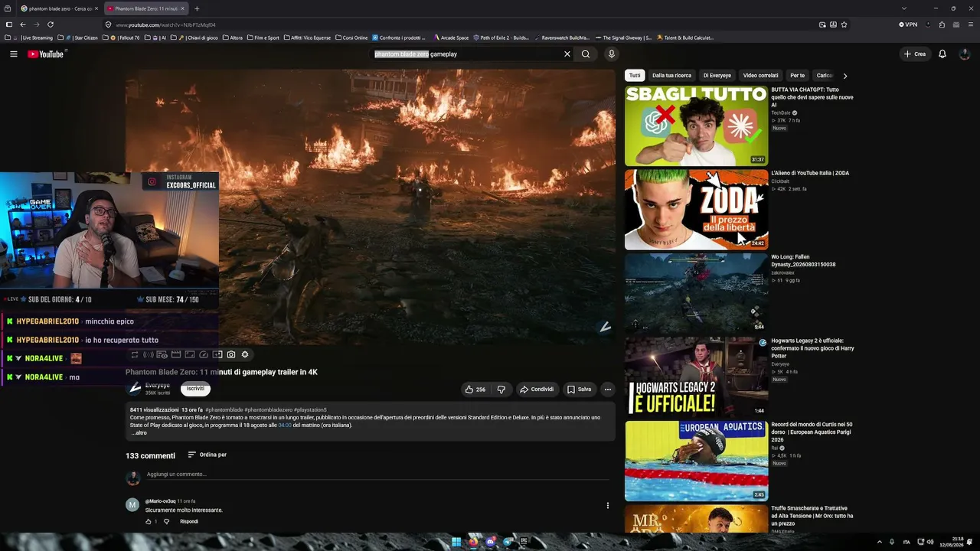Clear the YouTube search box text
The image size is (980, 551).
pyautogui.click(x=567, y=54)
